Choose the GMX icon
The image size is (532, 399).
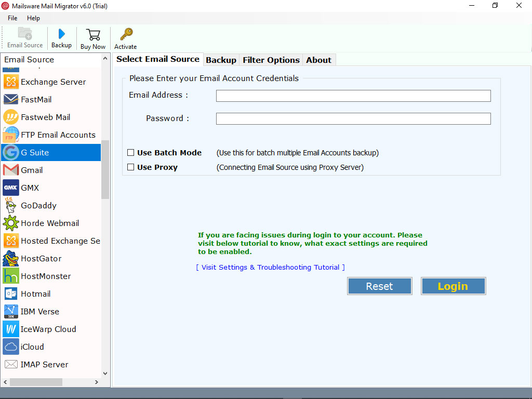(11, 188)
